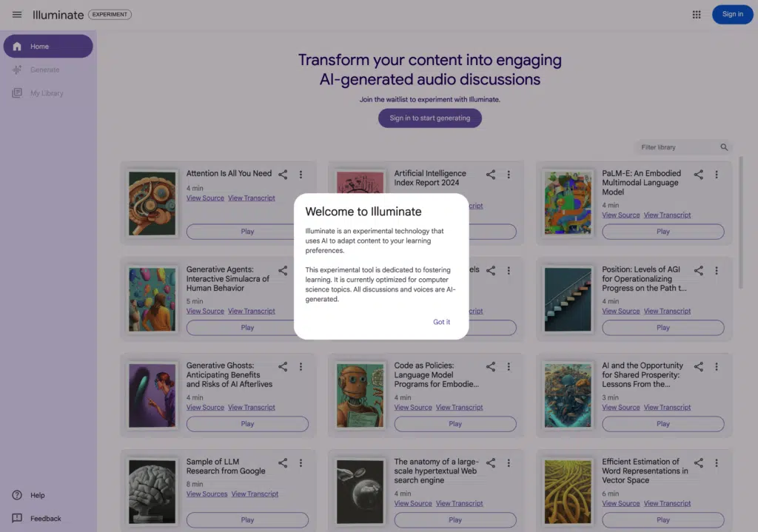Screen dimensions: 758x532
Task: Share Sample of LLM Research card
Action: (x=283, y=463)
